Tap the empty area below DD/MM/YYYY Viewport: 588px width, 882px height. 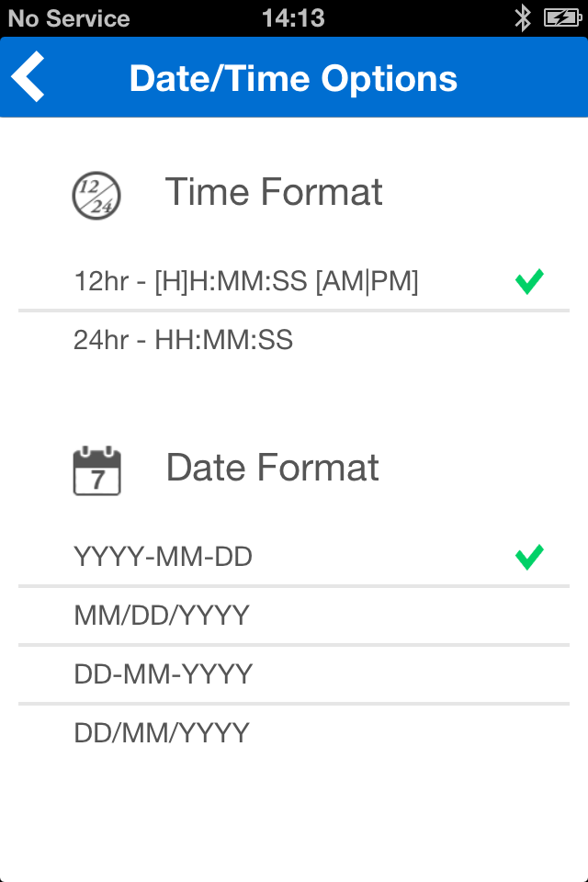[x=294, y=818]
